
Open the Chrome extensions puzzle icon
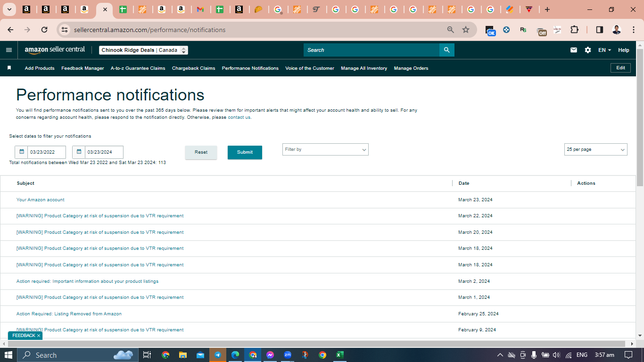click(574, 30)
